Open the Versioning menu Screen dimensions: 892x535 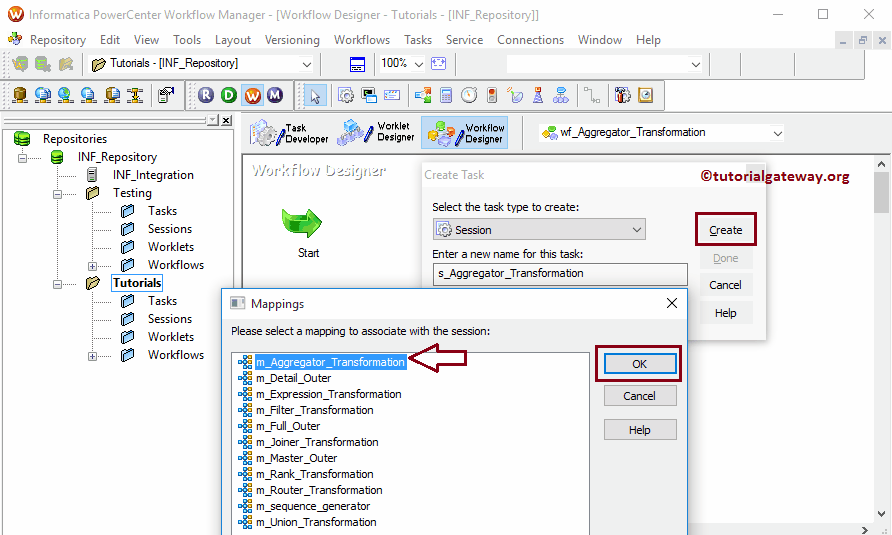292,40
